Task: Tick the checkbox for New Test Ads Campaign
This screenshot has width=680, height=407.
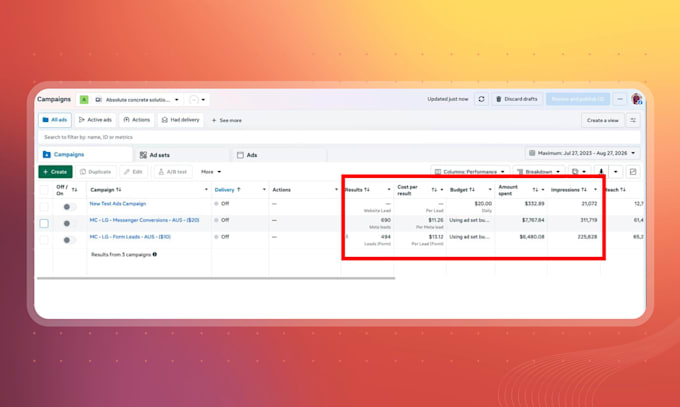Action: [44, 207]
